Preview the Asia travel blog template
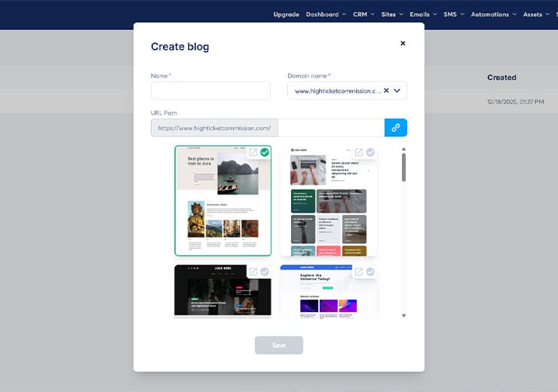Image resolution: width=558 pixels, height=392 pixels. pos(253,152)
